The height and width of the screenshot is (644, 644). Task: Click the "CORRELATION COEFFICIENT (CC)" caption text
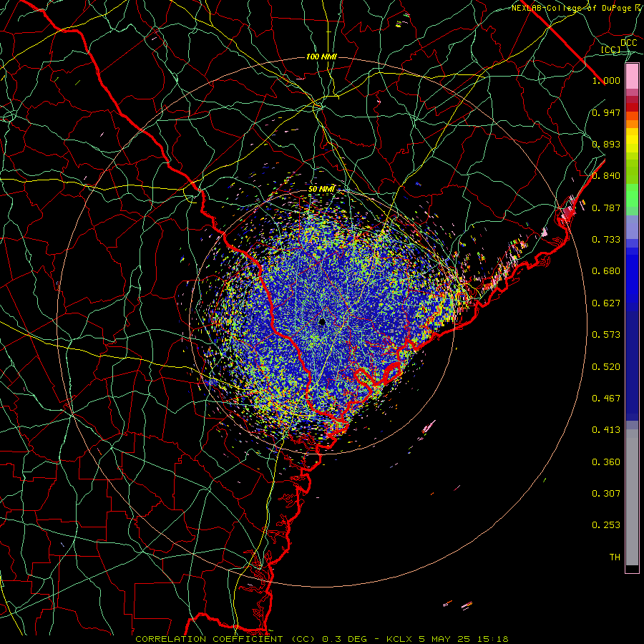click(225, 639)
